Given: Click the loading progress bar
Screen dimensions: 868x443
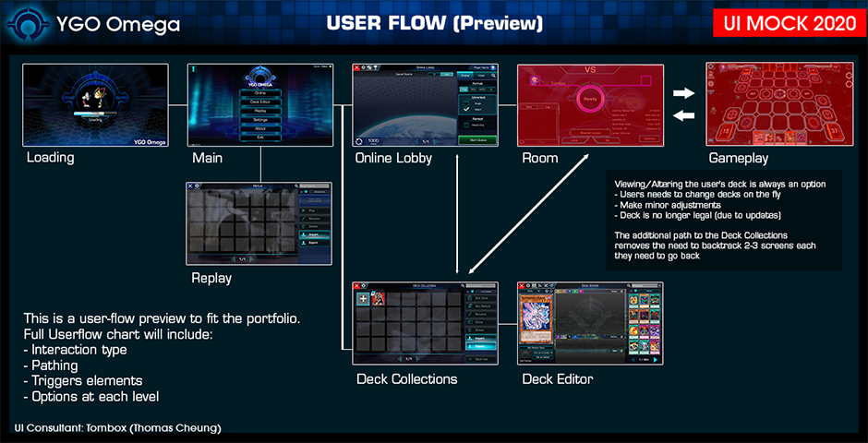Looking at the screenshot, I should (x=95, y=114).
